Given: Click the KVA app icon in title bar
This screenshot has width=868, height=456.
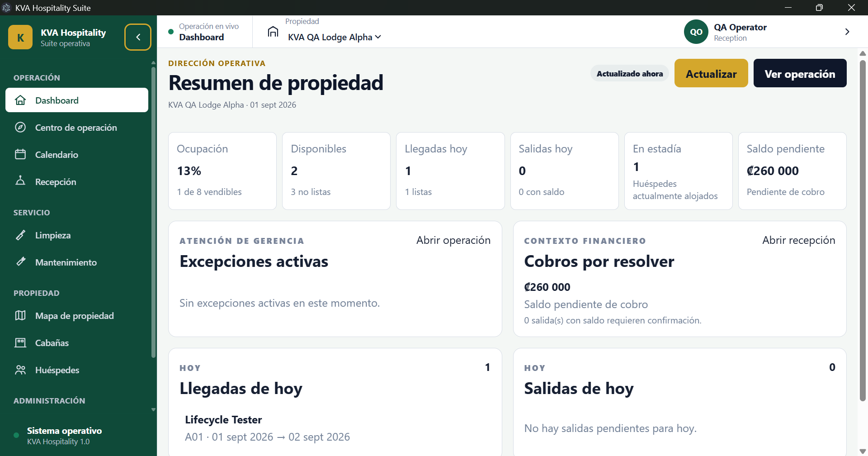Looking at the screenshot, I should tap(6, 8).
